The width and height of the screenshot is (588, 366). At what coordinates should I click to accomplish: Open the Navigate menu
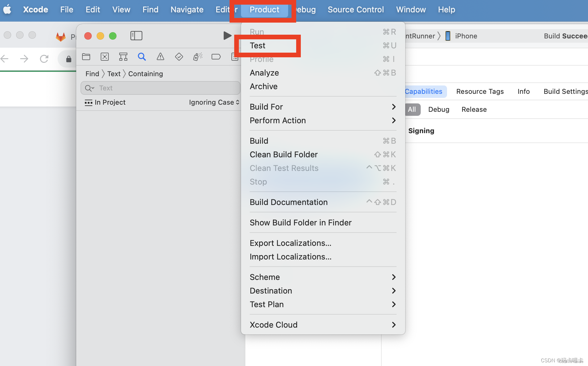click(187, 10)
